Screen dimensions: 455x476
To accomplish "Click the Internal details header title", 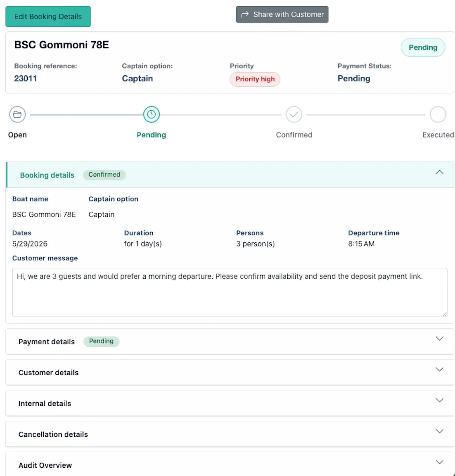I will click(45, 403).
